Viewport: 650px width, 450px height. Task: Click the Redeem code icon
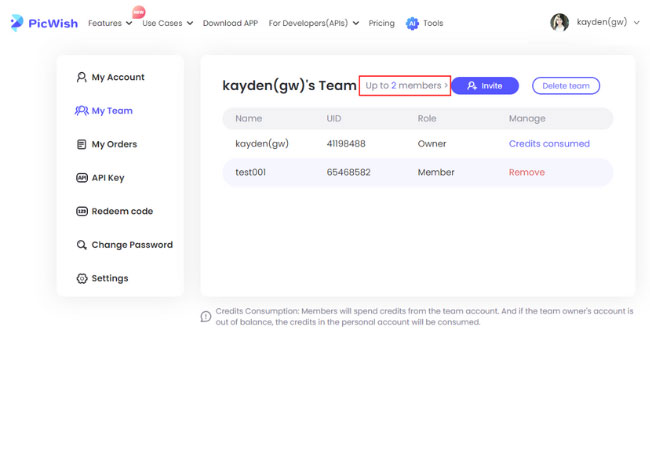[82, 211]
